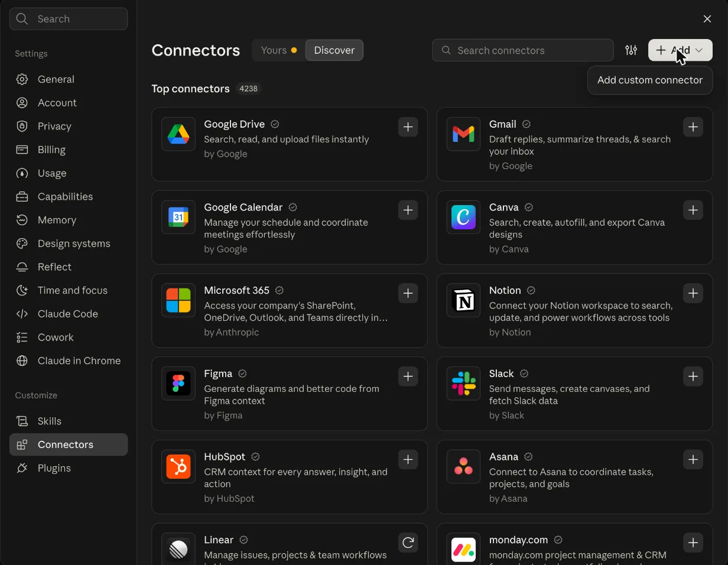Viewport: 728px width, 565px height.
Task: Open the Linear connector title
Action: (219, 540)
